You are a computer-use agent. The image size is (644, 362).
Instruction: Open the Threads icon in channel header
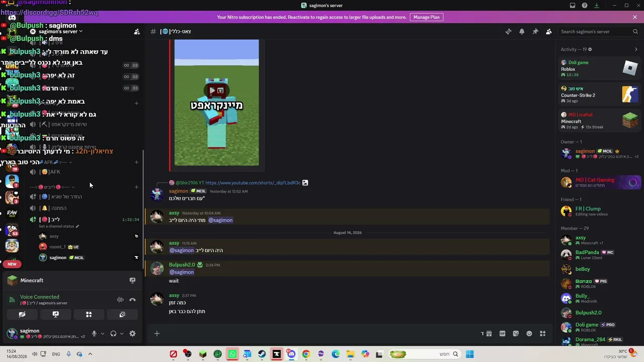508,31
